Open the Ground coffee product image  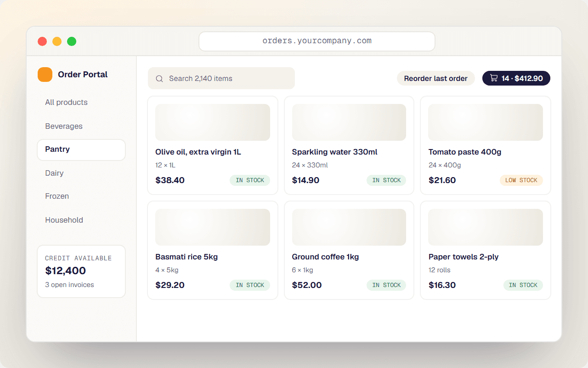tap(349, 227)
